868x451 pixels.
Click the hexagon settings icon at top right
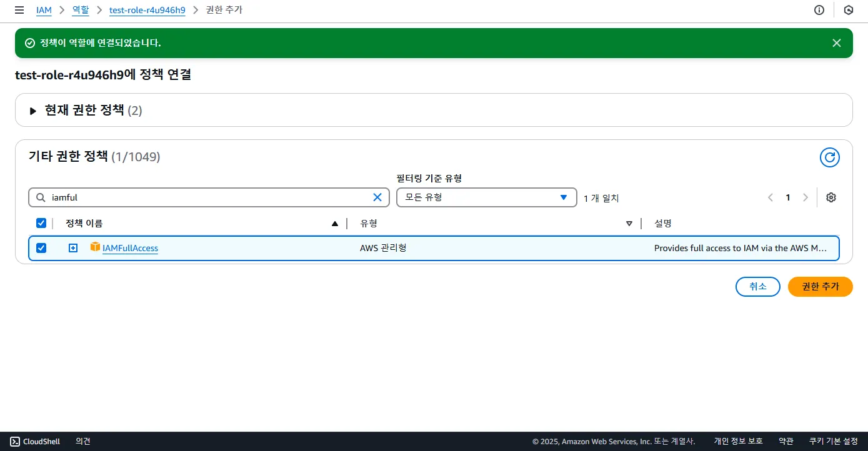(849, 10)
